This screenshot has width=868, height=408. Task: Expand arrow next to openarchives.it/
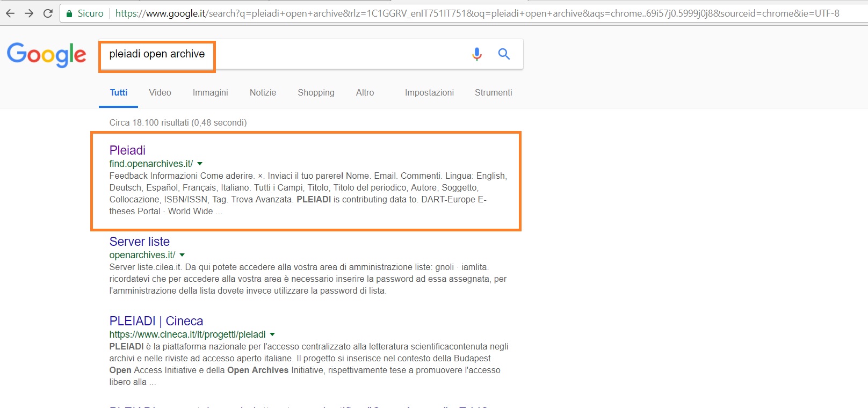coord(182,255)
